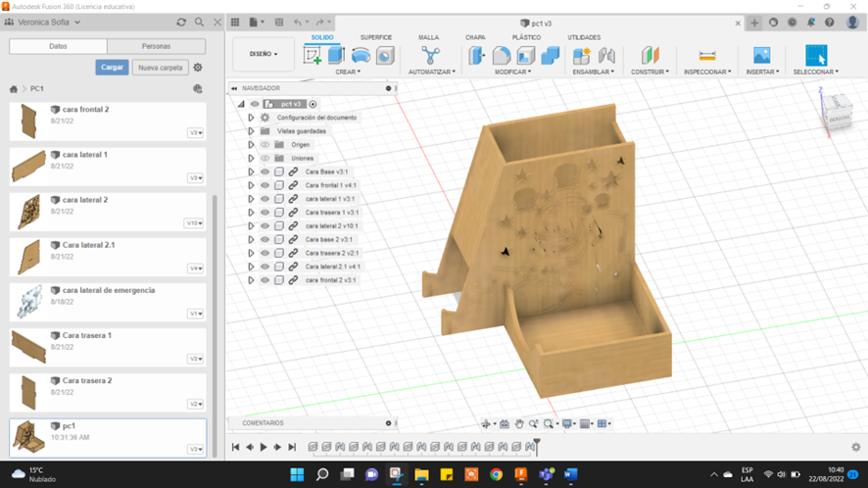This screenshot has width=868, height=488.
Task: Jump to the end of timeline
Action: pos(292,447)
